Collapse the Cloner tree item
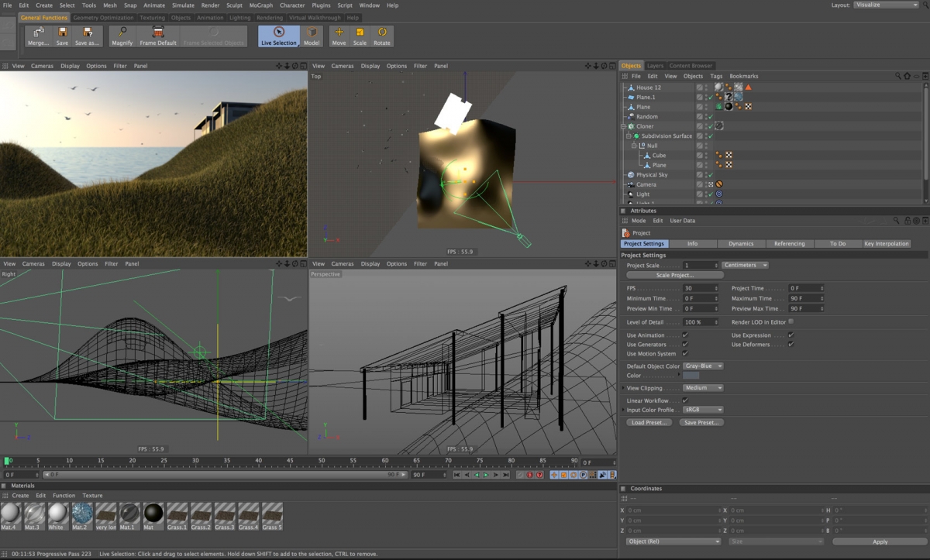The width and height of the screenshot is (930, 560). [x=623, y=126]
